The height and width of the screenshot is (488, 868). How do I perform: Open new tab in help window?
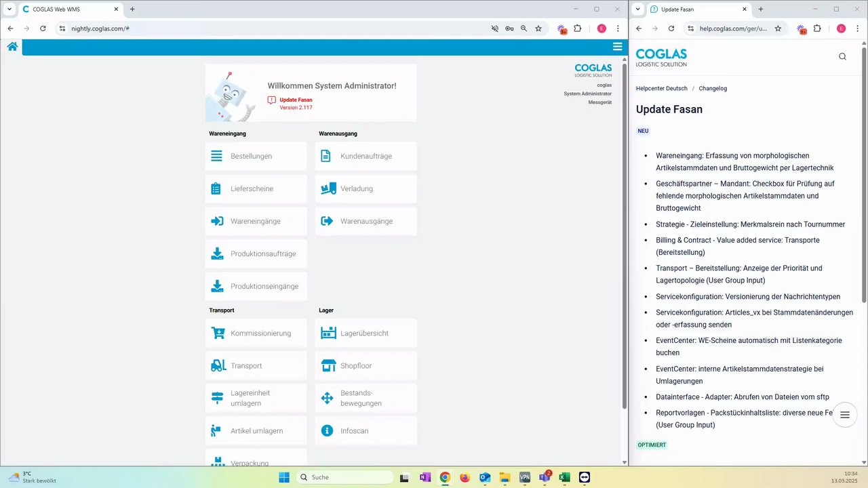(x=761, y=9)
